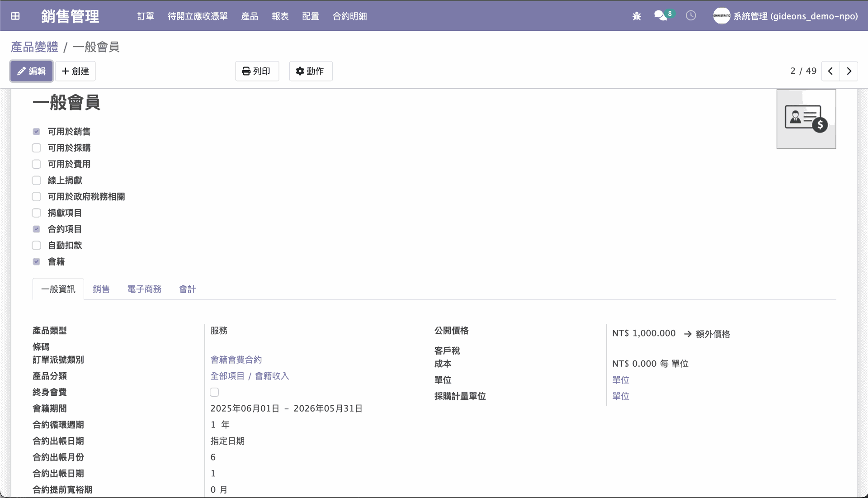Open the 報表 menu

tap(280, 16)
